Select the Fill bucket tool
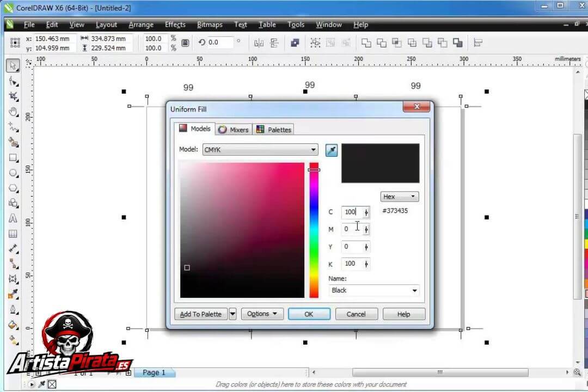Image resolution: width=588 pixels, height=392 pixels. click(x=13, y=325)
